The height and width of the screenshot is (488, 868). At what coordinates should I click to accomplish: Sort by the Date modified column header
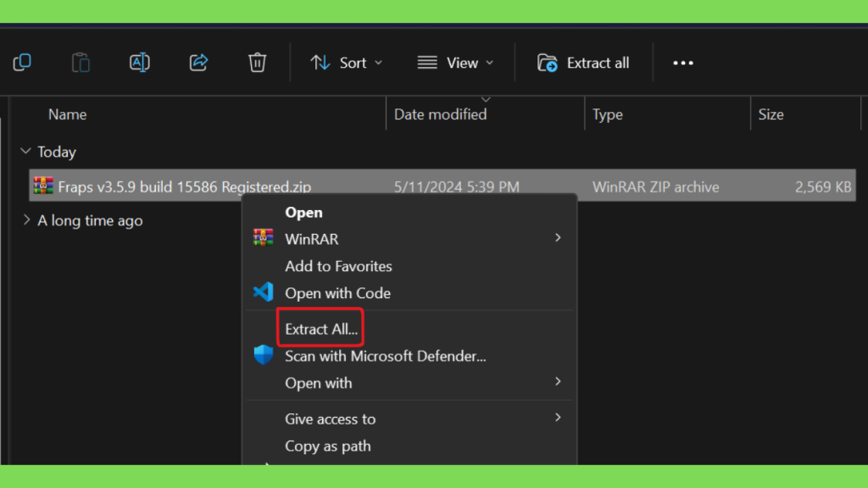441,114
